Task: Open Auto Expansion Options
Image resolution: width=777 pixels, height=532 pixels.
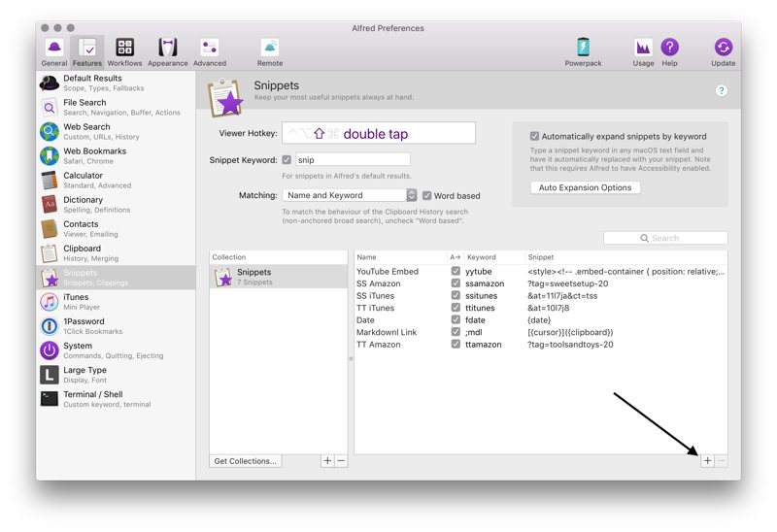Action: (586, 187)
